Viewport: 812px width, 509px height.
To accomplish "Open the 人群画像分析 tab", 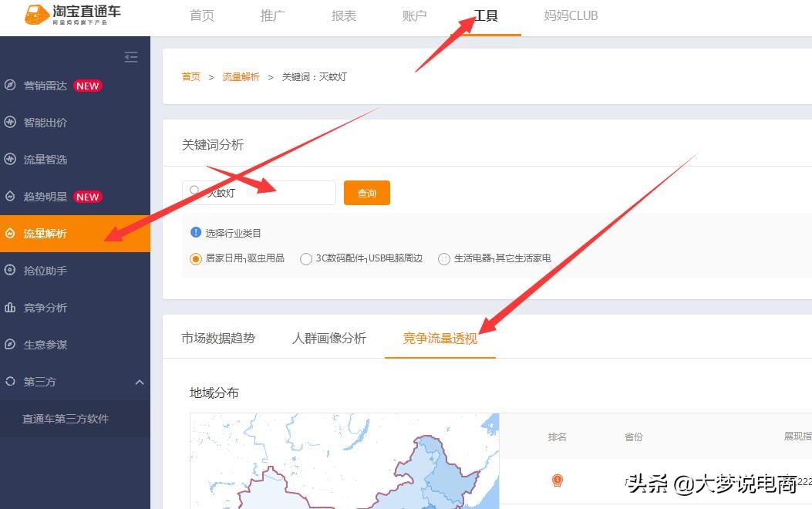I will [329, 337].
